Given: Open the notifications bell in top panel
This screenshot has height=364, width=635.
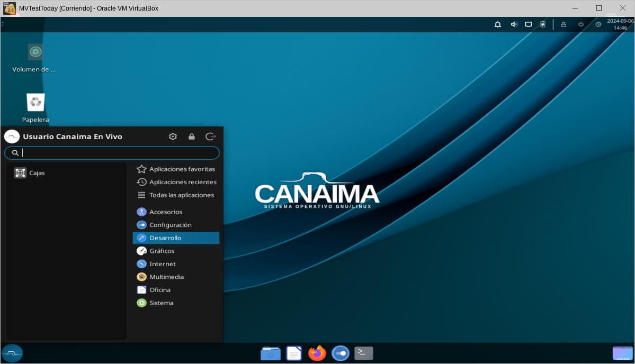Looking at the screenshot, I should (498, 24).
